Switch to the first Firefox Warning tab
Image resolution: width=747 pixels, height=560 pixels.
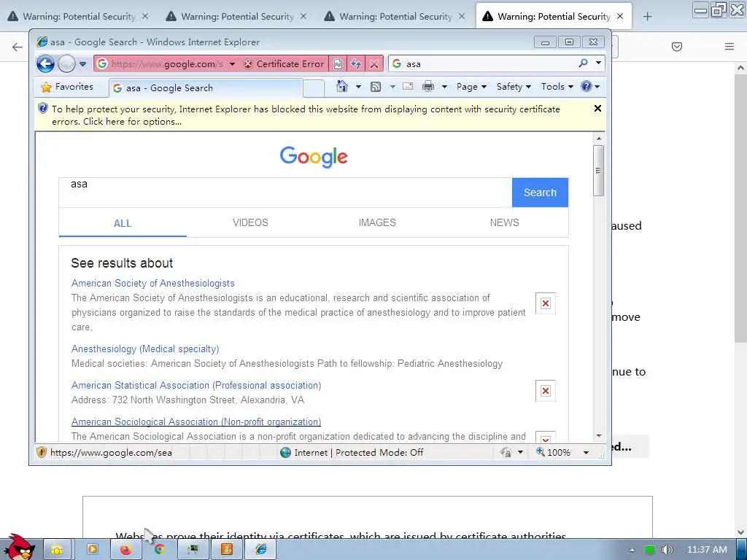[x=79, y=16]
